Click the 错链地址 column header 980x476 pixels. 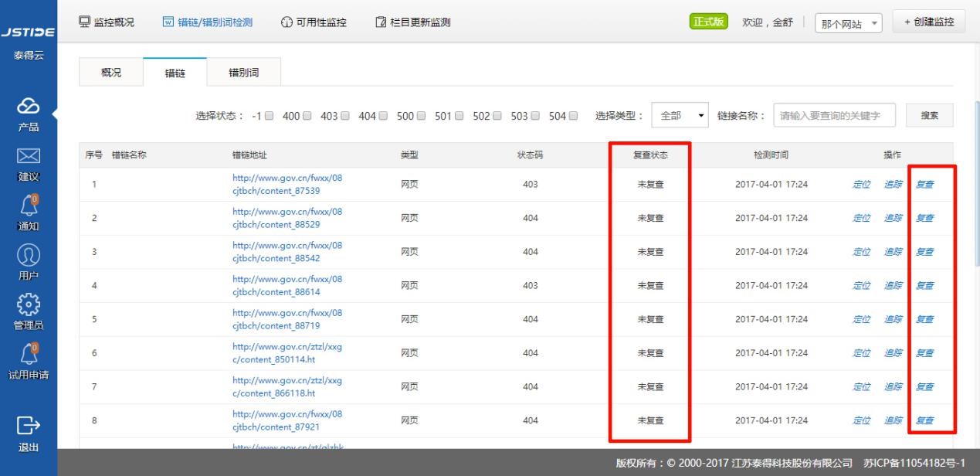(249, 155)
